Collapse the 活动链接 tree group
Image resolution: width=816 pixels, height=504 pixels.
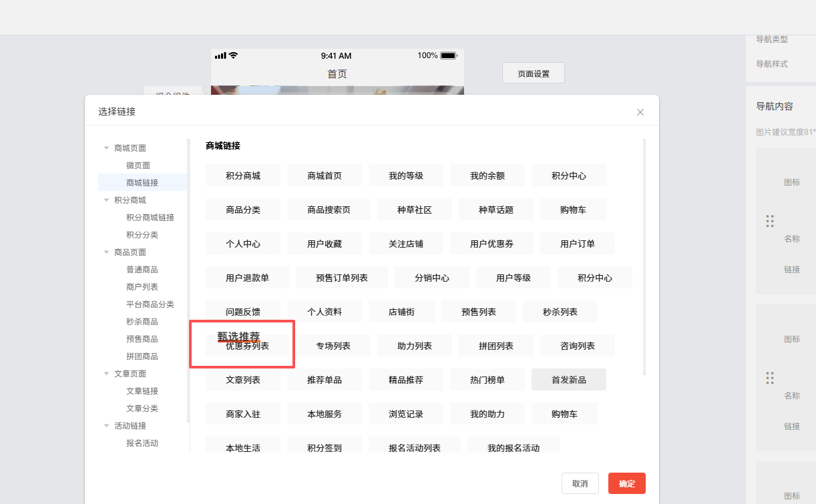click(x=106, y=426)
